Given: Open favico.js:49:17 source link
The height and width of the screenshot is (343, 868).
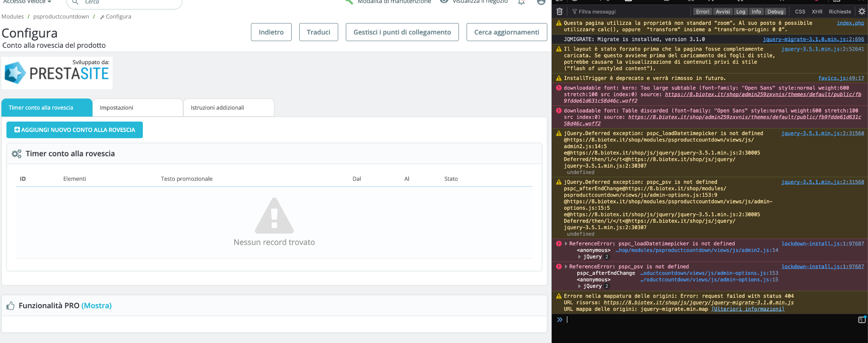Looking at the screenshot, I should pyautogui.click(x=841, y=78).
